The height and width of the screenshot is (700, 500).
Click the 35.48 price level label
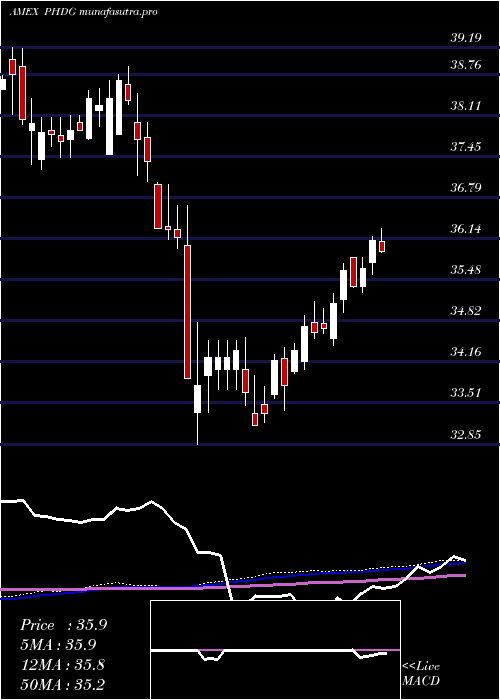[x=466, y=270]
